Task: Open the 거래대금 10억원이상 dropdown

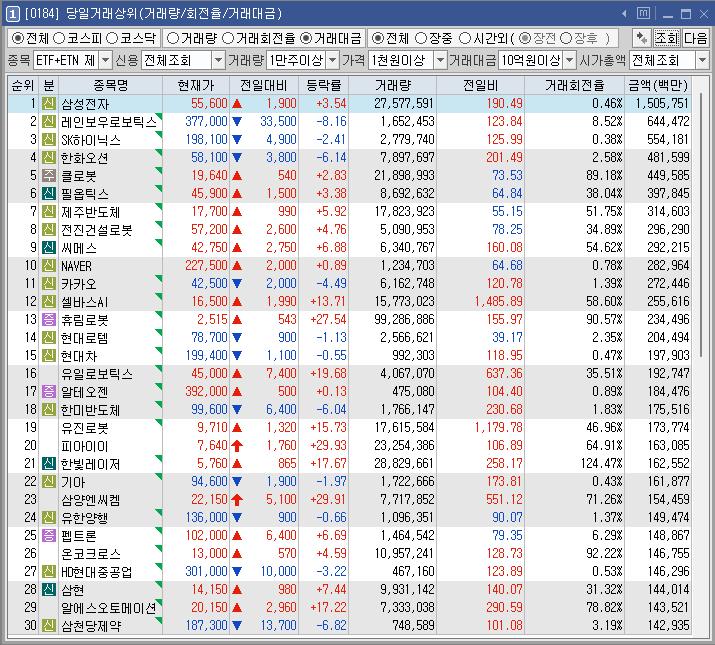Action: [x=570, y=60]
